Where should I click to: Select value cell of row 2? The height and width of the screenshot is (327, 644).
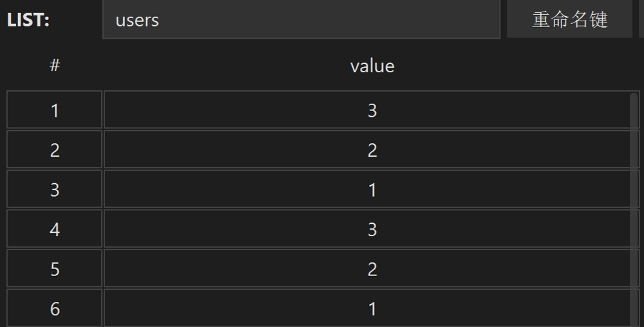pos(372,149)
